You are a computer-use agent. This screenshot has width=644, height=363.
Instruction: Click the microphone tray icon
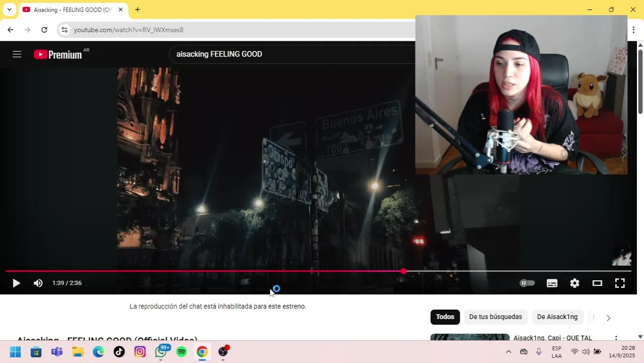pyautogui.click(x=539, y=352)
